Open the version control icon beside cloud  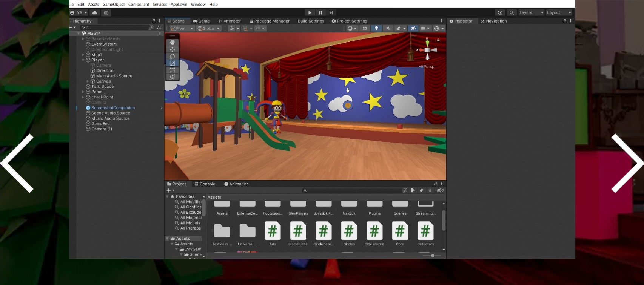tap(106, 12)
